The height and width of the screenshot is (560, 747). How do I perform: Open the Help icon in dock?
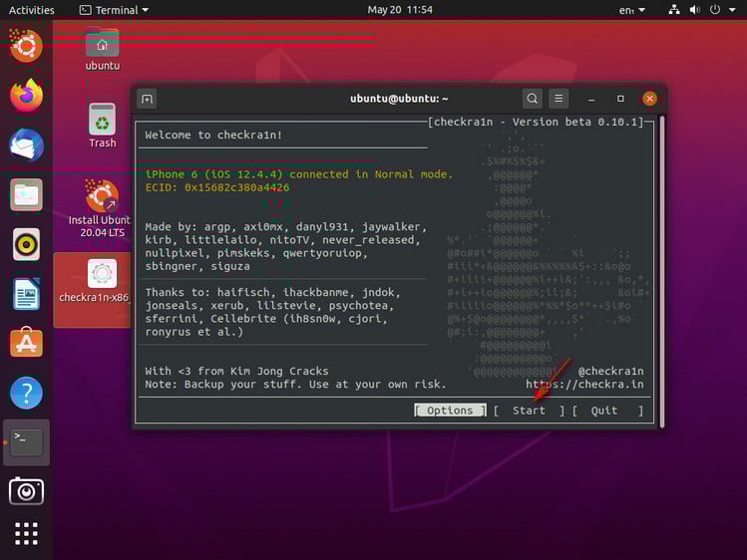tap(26, 393)
